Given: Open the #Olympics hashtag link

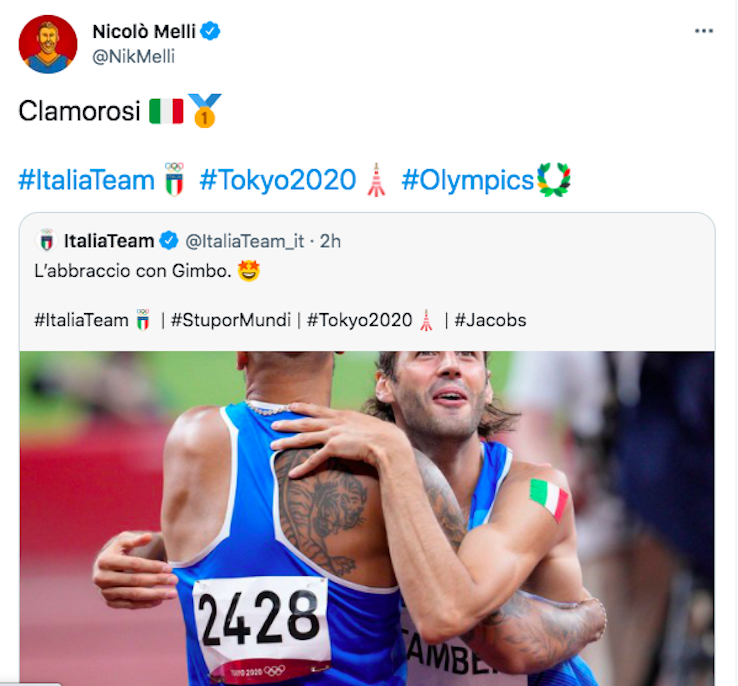Looking at the screenshot, I should coord(467,180).
